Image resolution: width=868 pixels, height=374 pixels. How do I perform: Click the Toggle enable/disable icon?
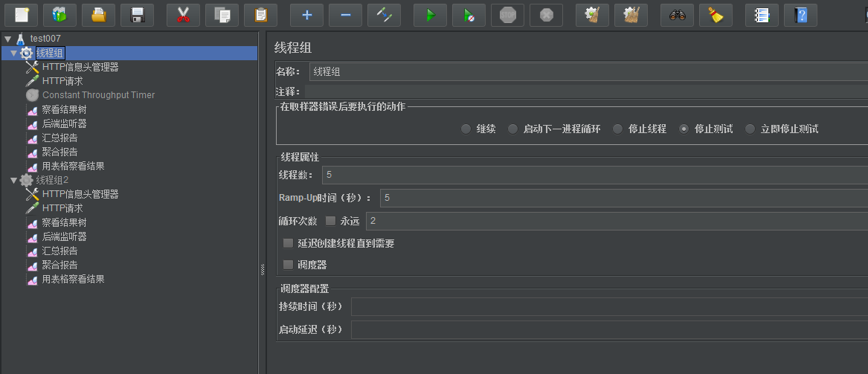[x=385, y=15]
